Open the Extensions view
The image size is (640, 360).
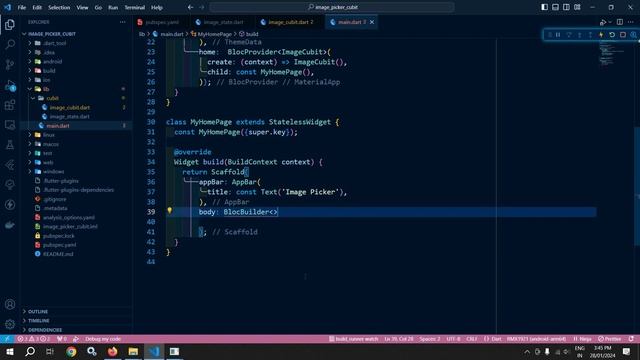10,105
